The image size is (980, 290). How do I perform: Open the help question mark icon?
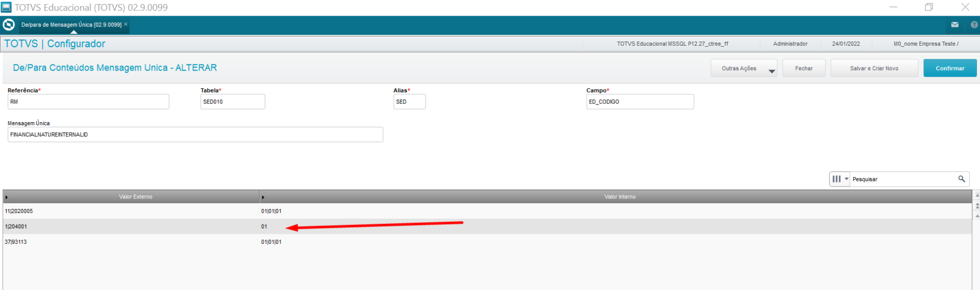(x=974, y=25)
